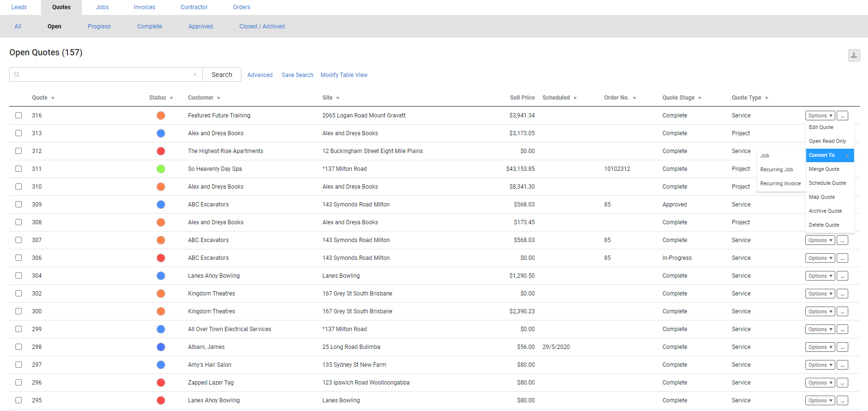Click blue status dot for quote 297

[x=161, y=365]
